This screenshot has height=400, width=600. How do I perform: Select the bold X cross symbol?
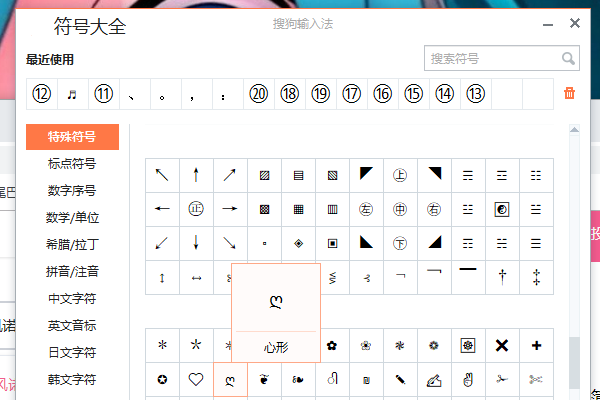[502, 345]
